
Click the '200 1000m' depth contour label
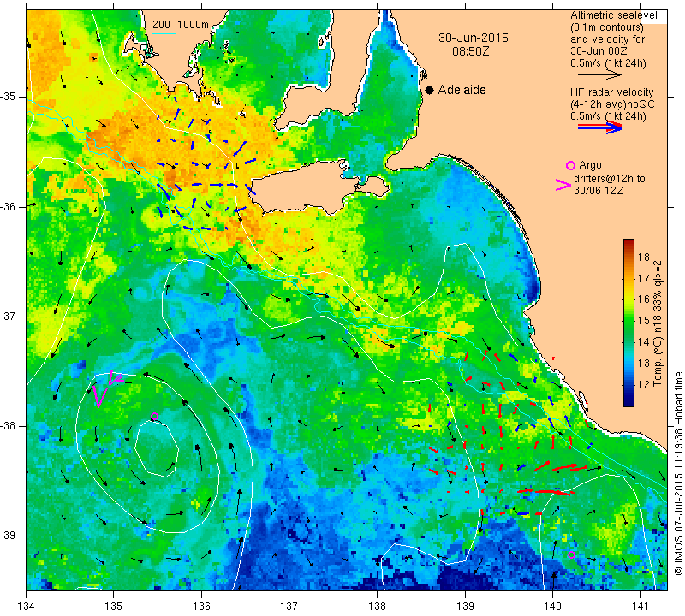pyautogui.click(x=181, y=25)
